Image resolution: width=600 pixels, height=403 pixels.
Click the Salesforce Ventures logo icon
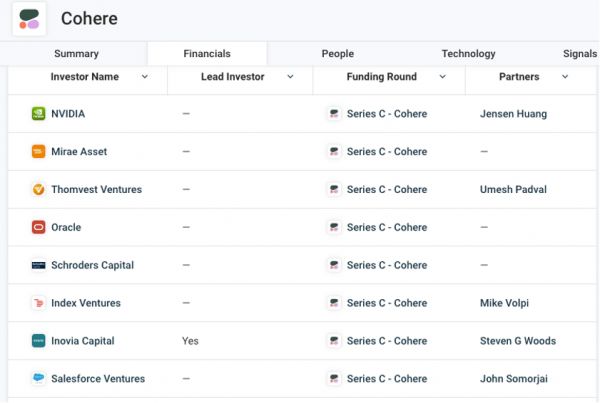tap(39, 379)
